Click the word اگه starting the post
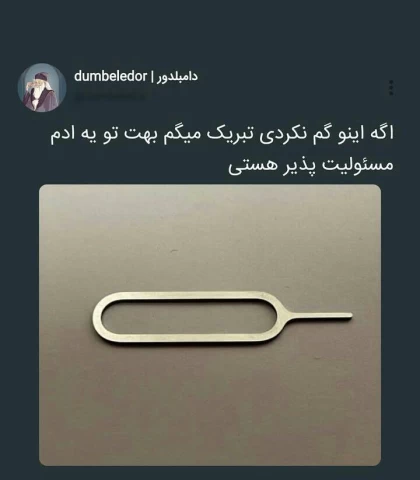The height and width of the screenshot is (480, 420). [x=382, y=133]
